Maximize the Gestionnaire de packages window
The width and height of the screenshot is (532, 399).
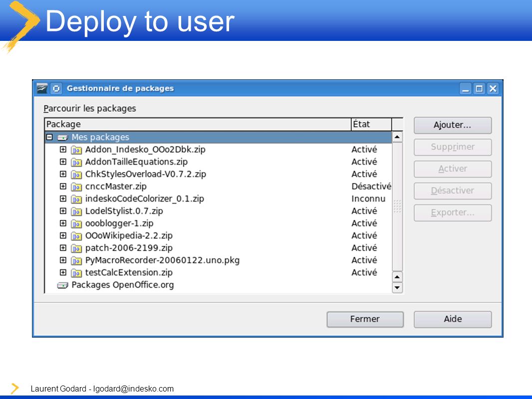coord(479,89)
